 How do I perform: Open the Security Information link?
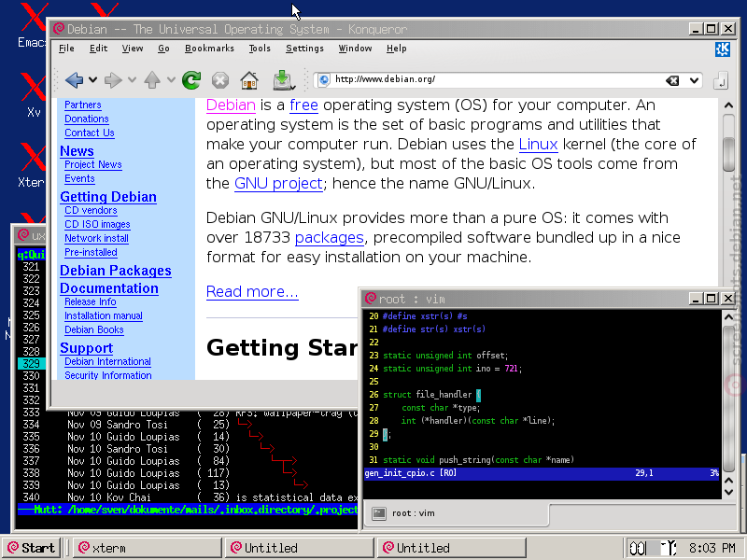click(x=108, y=375)
